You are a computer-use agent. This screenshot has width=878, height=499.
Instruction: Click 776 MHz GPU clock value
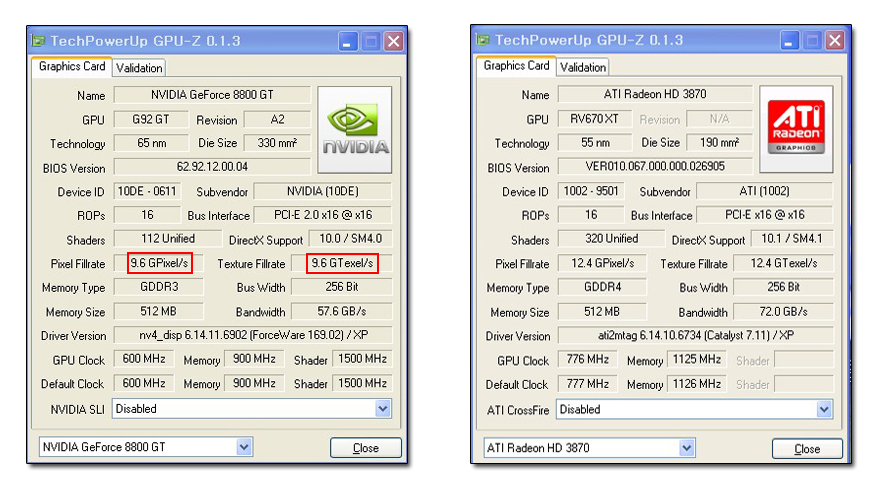click(x=587, y=359)
